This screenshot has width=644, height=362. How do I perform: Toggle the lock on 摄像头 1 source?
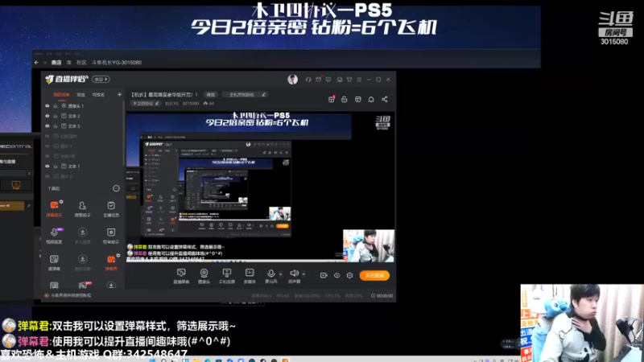click(x=56, y=106)
